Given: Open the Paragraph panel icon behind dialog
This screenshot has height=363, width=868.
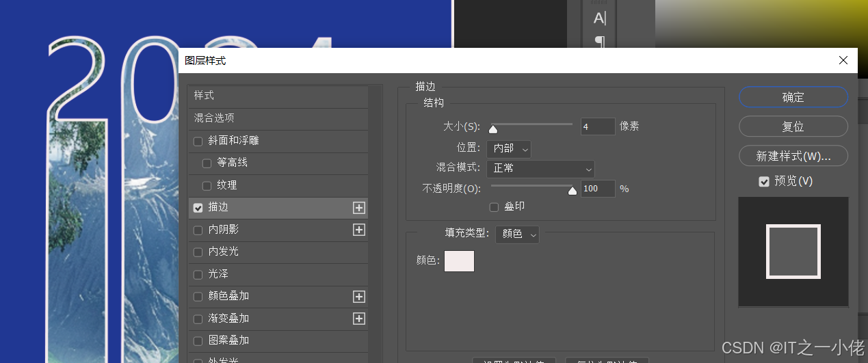Looking at the screenshot, I should [x=600, y=42].
